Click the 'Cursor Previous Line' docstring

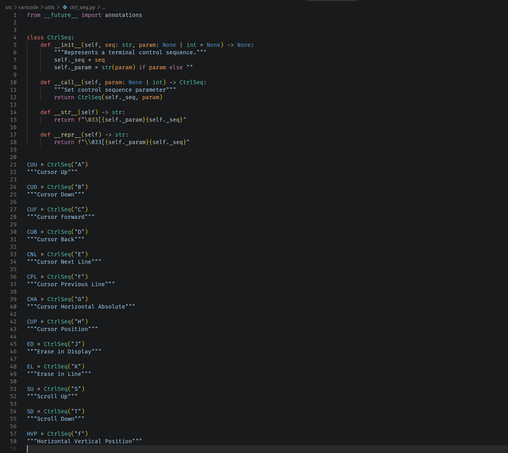click(x=71, y=284)
